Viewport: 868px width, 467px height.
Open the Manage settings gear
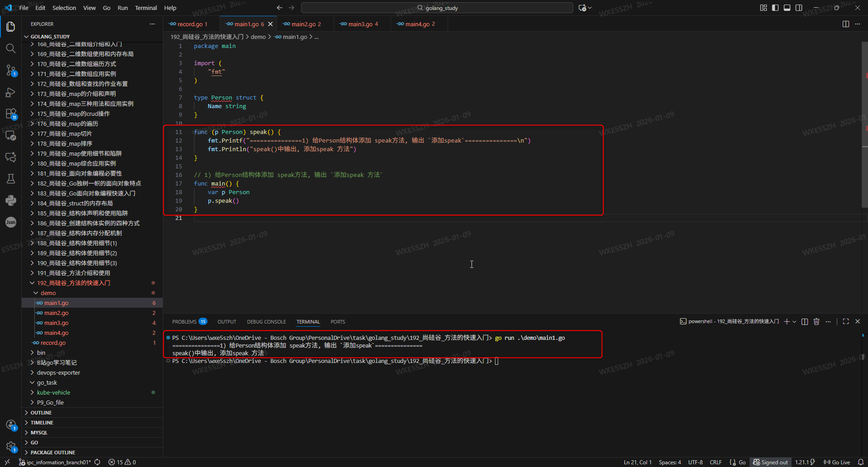11,447
